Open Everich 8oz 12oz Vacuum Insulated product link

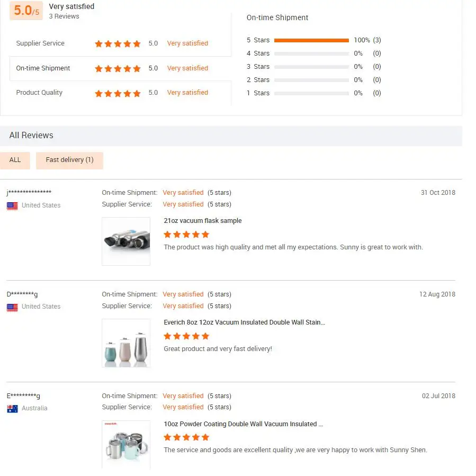[x=244, y=322]
